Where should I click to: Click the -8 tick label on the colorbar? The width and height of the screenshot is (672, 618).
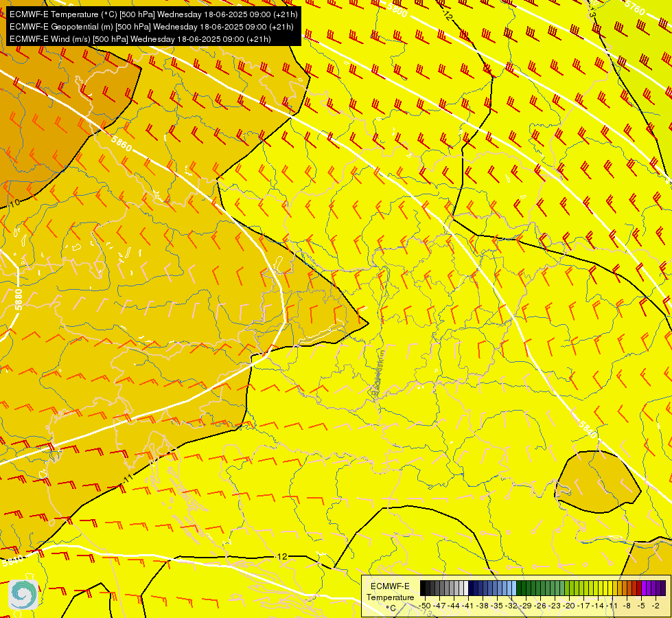coord(627,606)
